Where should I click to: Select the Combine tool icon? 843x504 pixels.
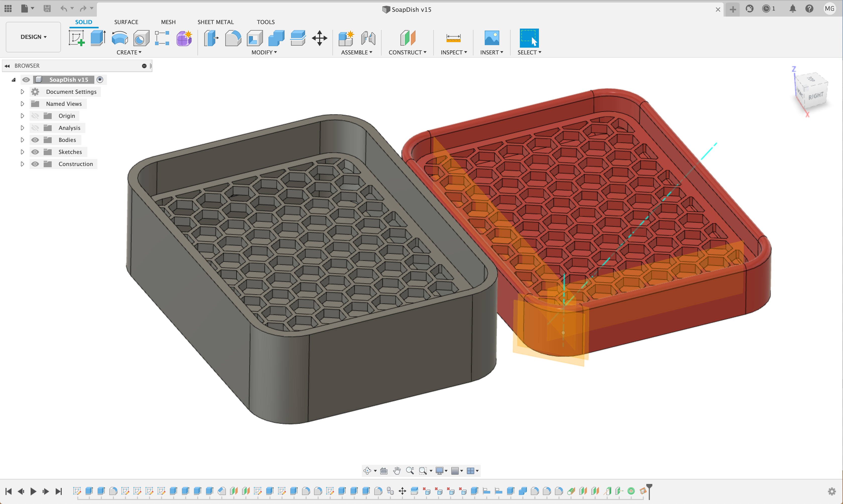point(276,38)
